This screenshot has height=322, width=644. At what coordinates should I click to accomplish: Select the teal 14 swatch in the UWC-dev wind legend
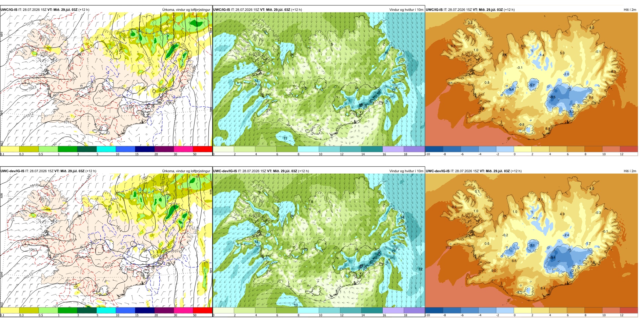(x=372, y=310)
